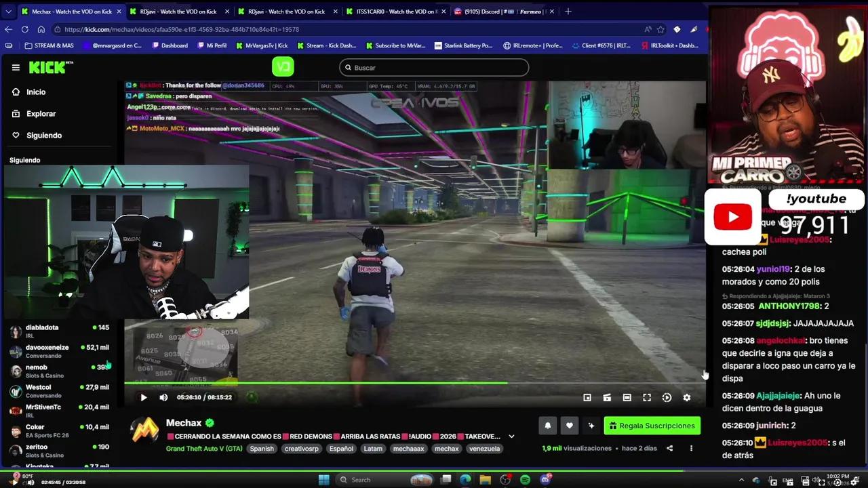
Task: Switch to ITSS1CARI0 VOD tab
Action: (395, 12)
